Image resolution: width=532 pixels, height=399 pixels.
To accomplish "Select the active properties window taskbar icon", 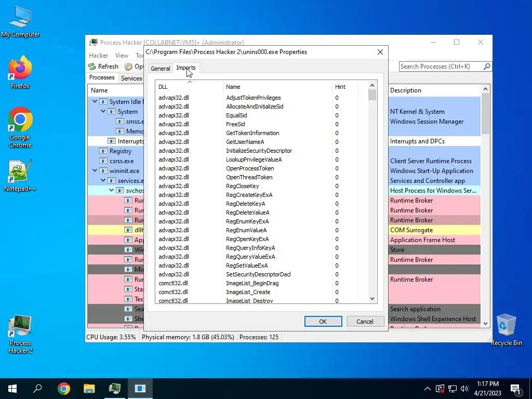I will [140, 388].
